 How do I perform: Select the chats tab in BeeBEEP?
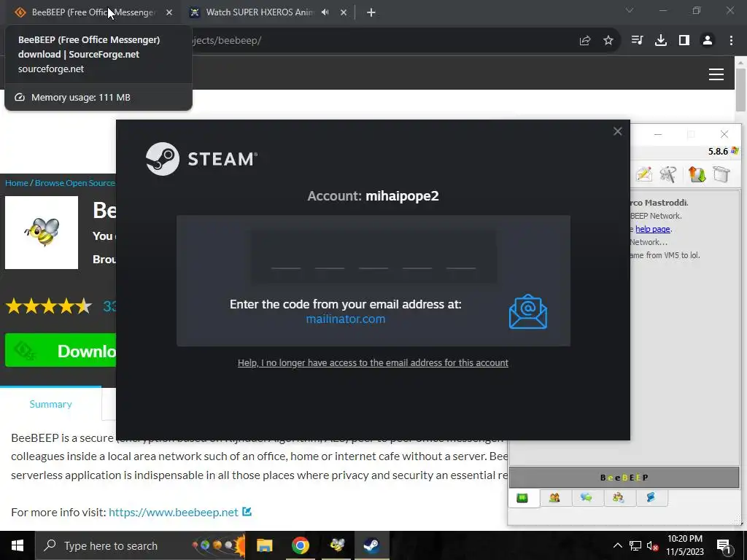click(587, 498)
